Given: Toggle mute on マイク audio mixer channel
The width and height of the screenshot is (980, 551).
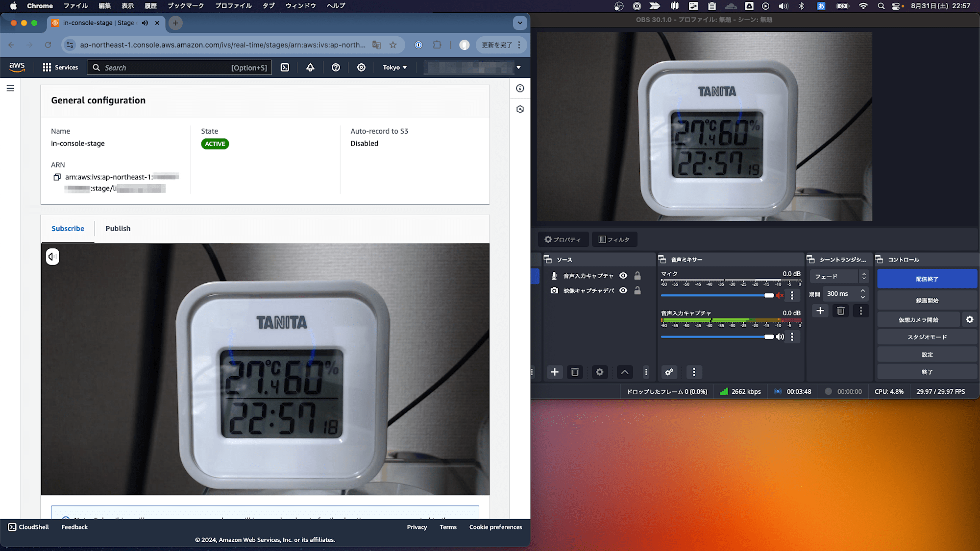Looking at the screenshot, I should [780, 296].
